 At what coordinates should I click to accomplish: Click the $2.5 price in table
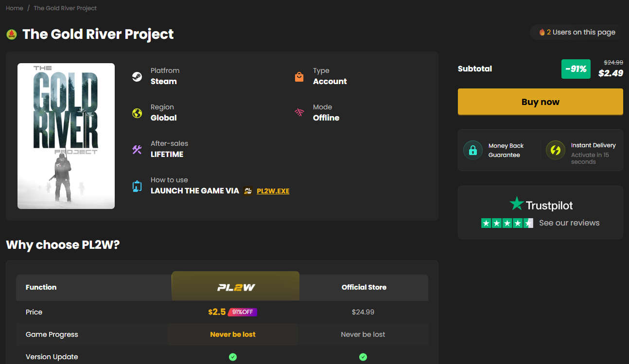pyautogui.click(x=217, y=312)
